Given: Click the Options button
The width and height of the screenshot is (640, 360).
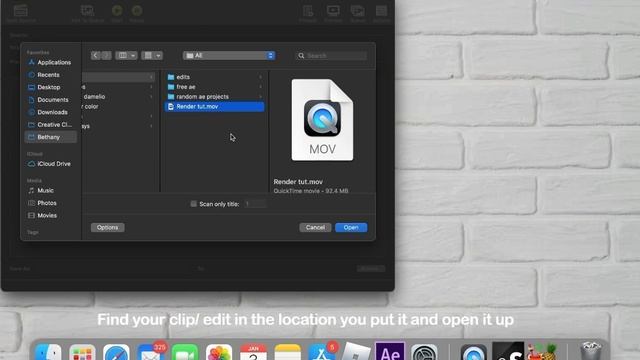Looking at the screenshot, I should (108, 227).
